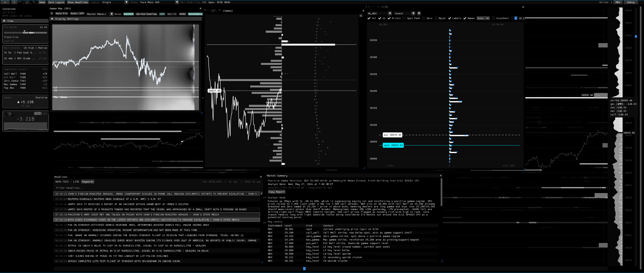Uncheck the Names checkbox
Viewport: 644px width, 273px height.
coord(465,18)
